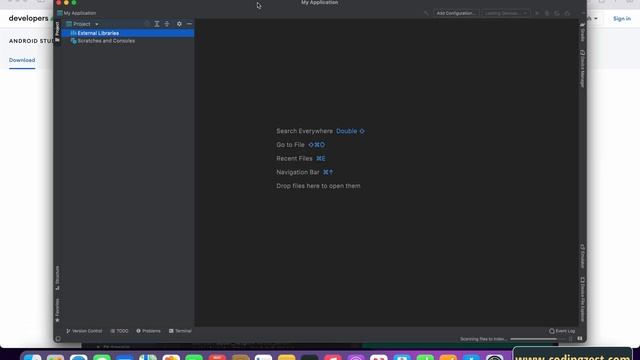640x360 pixels.
Task: Click Collapse All icon in Project panel
Action: 167,24
